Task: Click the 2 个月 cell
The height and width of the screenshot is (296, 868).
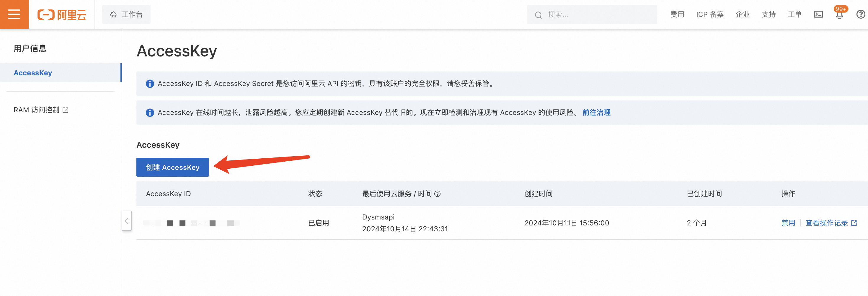Action: pos(696,223)
